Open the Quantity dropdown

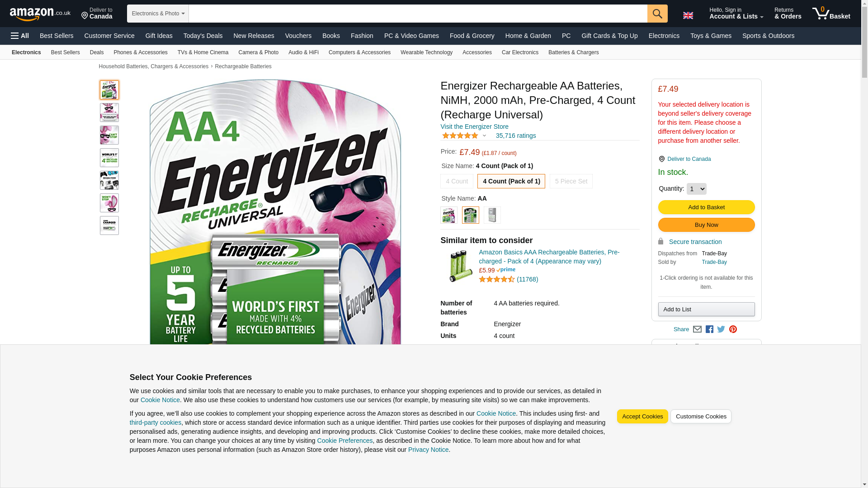point(696,189)
